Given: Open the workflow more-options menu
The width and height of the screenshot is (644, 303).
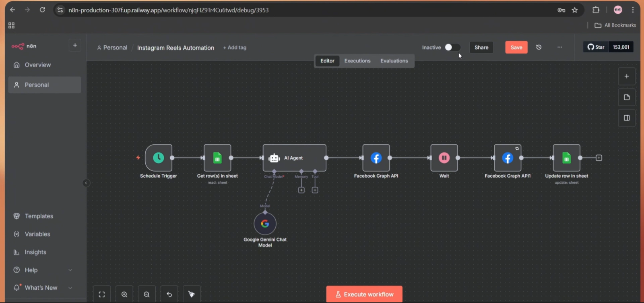Looking at the screenshot, I should click(559, 47).
